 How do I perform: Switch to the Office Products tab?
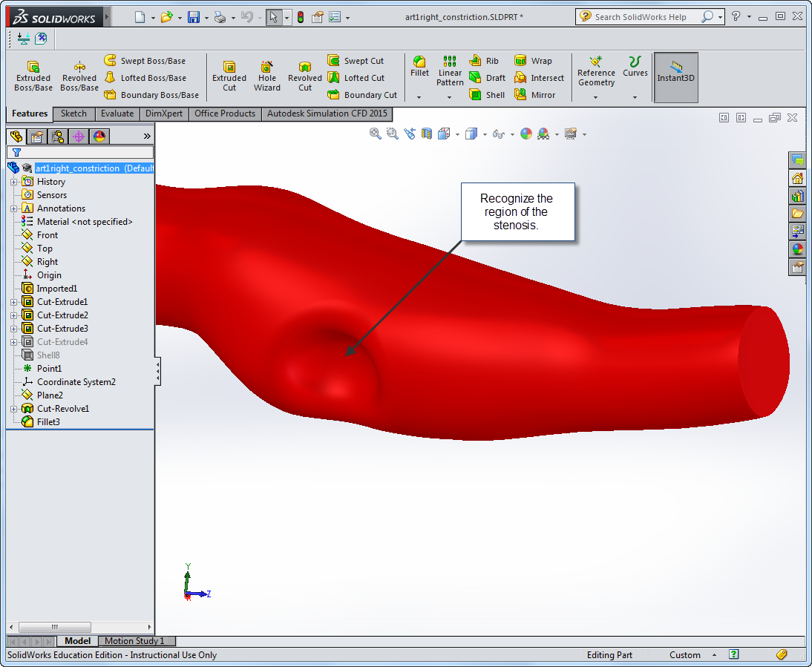(x=225, y=114)
